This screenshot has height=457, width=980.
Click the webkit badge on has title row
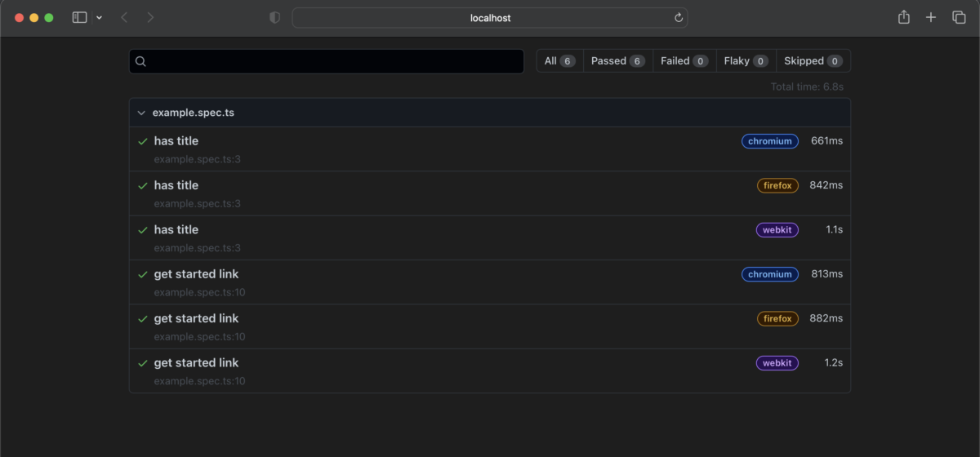coord(777,230)
